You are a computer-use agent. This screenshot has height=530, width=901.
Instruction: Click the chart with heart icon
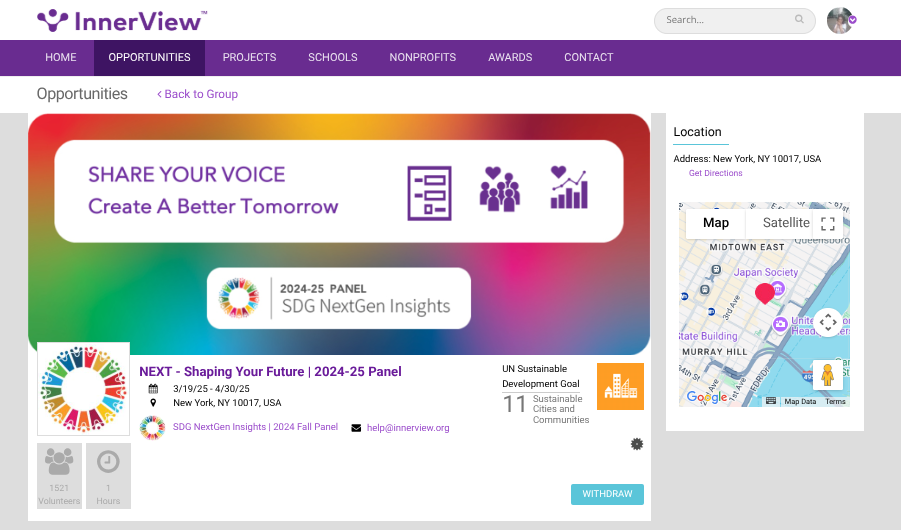569,187
